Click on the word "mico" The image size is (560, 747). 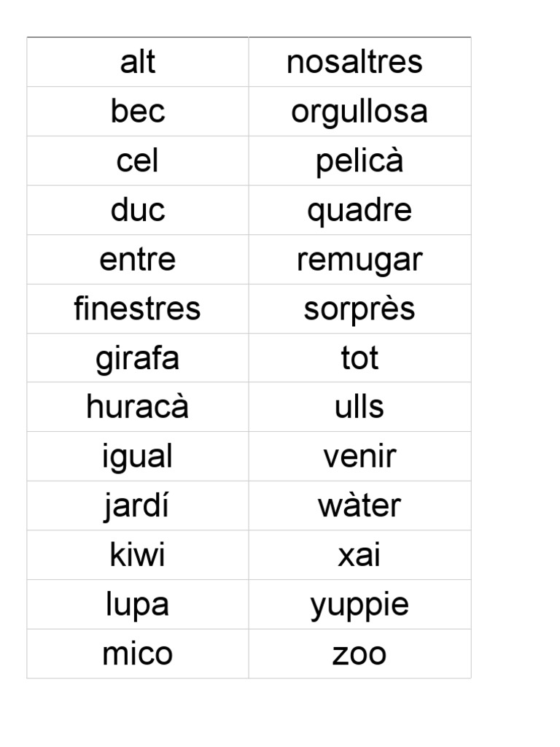pos(138,654)
